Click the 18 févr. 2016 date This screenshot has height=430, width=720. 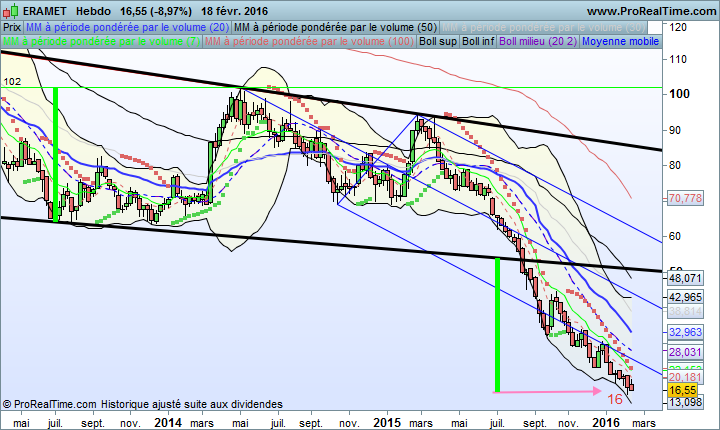[x=234, y=11]
